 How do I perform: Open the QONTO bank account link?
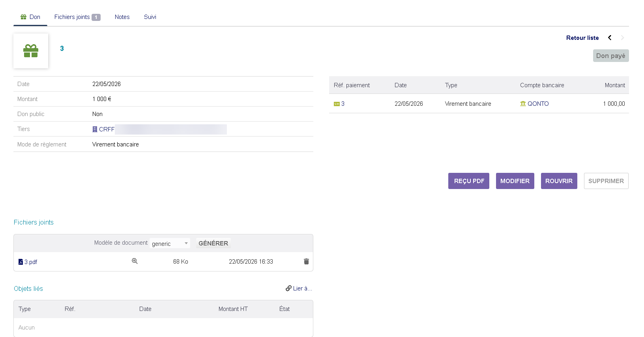(x=538, y=104)
